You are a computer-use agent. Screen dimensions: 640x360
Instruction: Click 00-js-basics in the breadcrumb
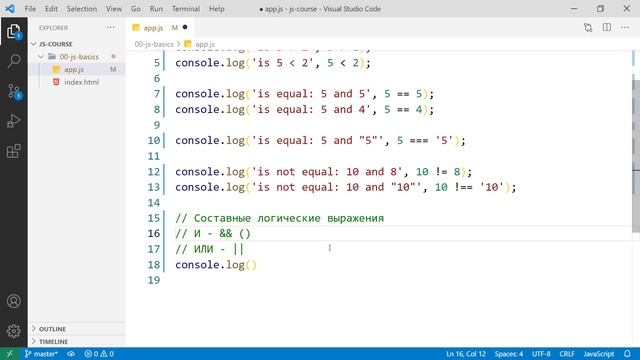(154, 44)
